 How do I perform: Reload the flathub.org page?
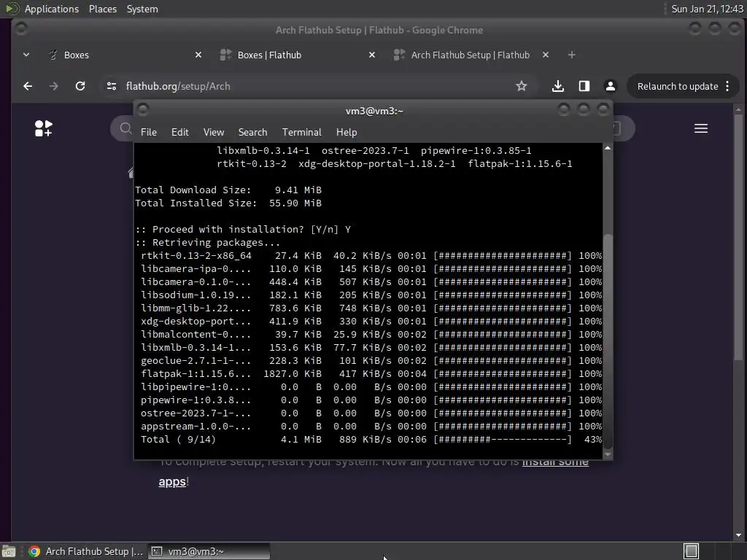[80, 86]
